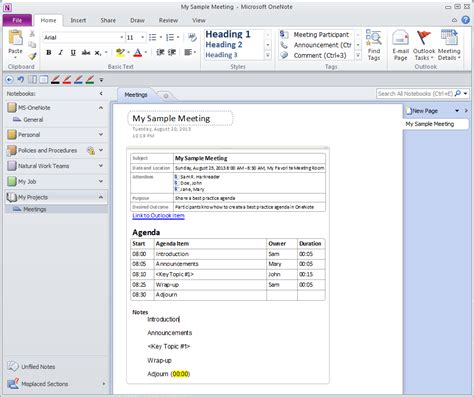Click the E-mail Page icon
474x397 pixels.
pyautogui.click(x=400, y=45)
